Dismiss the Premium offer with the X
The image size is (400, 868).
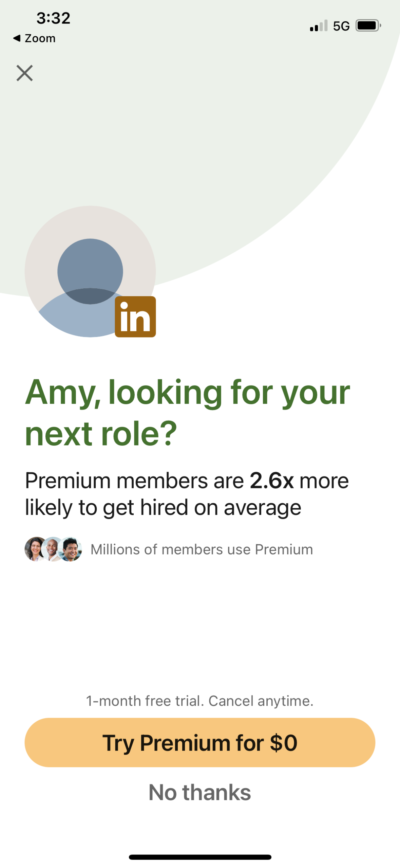tap(25, 73)
